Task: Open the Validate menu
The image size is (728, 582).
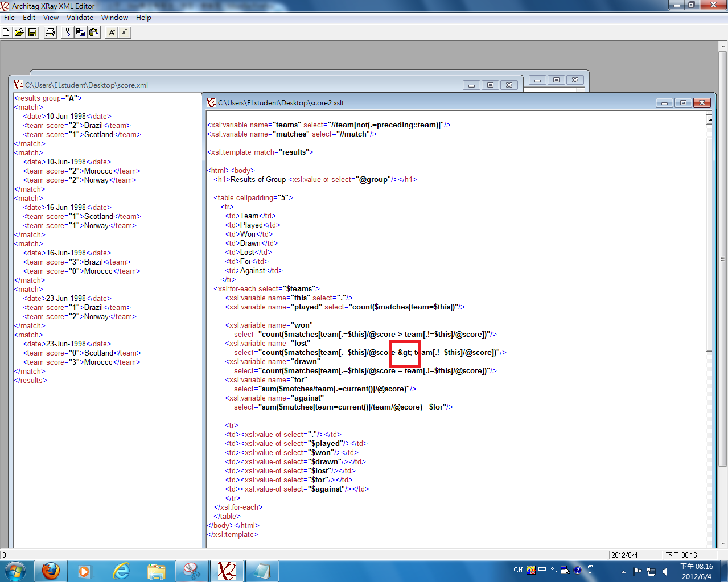Action: (x=80, y=18)
